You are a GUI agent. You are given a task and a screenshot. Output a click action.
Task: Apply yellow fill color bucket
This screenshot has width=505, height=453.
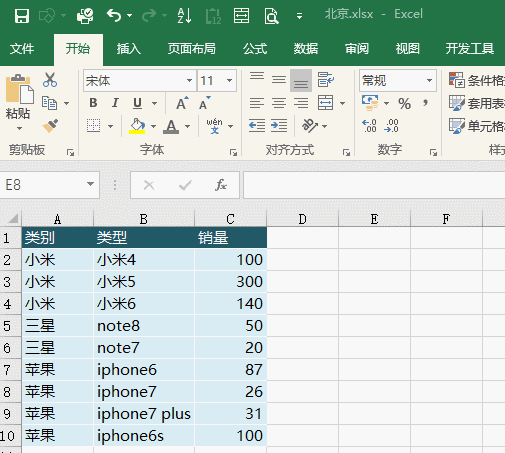(x=137, y=126)
